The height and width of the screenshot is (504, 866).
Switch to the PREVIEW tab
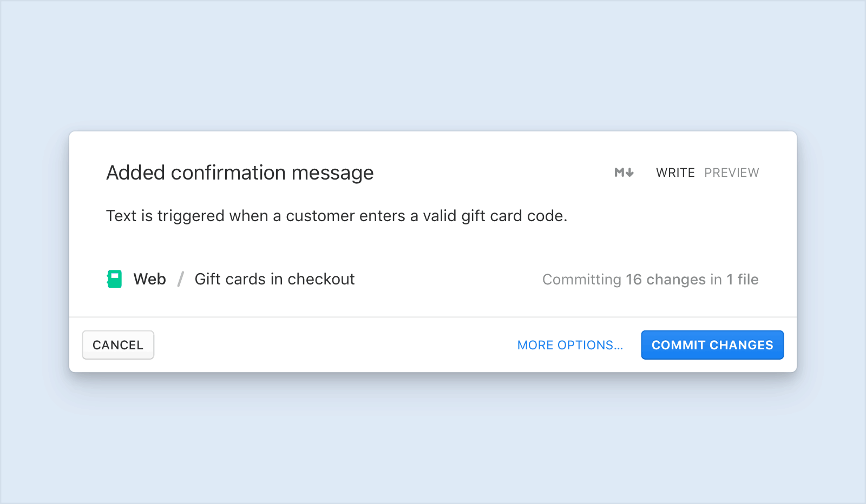click(x=731, y=173)
